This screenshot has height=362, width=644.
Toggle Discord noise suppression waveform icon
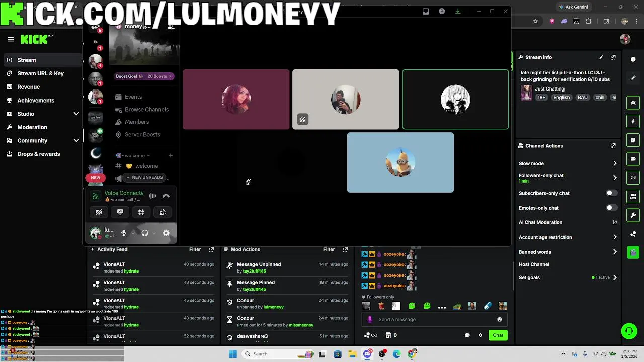point(152,196)
